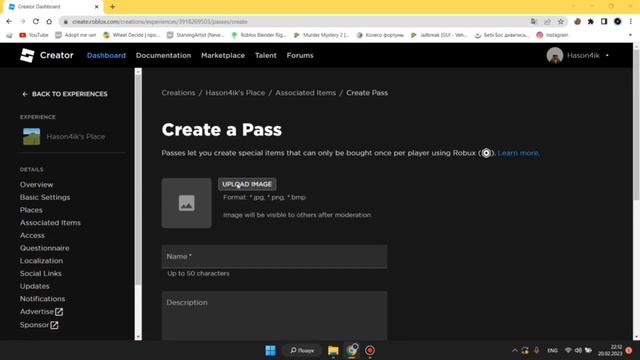Click the Wi-Fi icon in the system tray
Image resolution: width=640 pixels, height=360 pixels.
pos(568,350)
